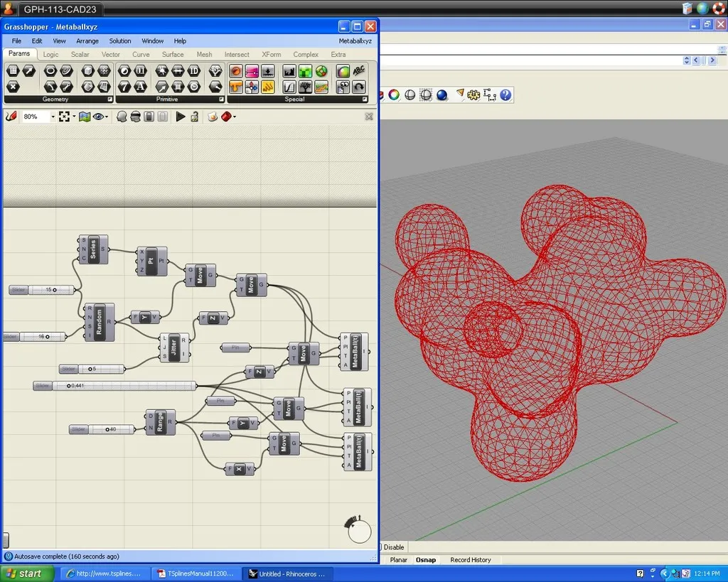Open the Named Views map icon
Image resolution: width=728 pixels, height=582 pixels.
[x=84, y=117]
